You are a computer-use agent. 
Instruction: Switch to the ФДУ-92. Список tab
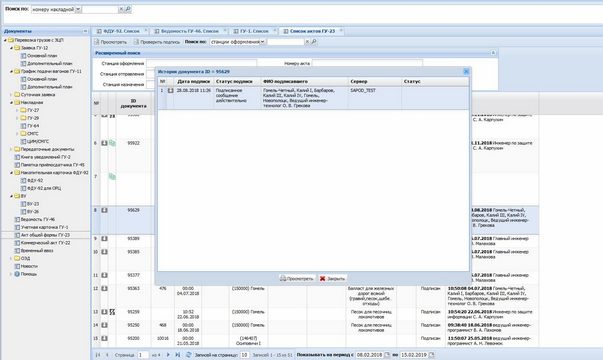pyautogui.click(x=121, y=31)
